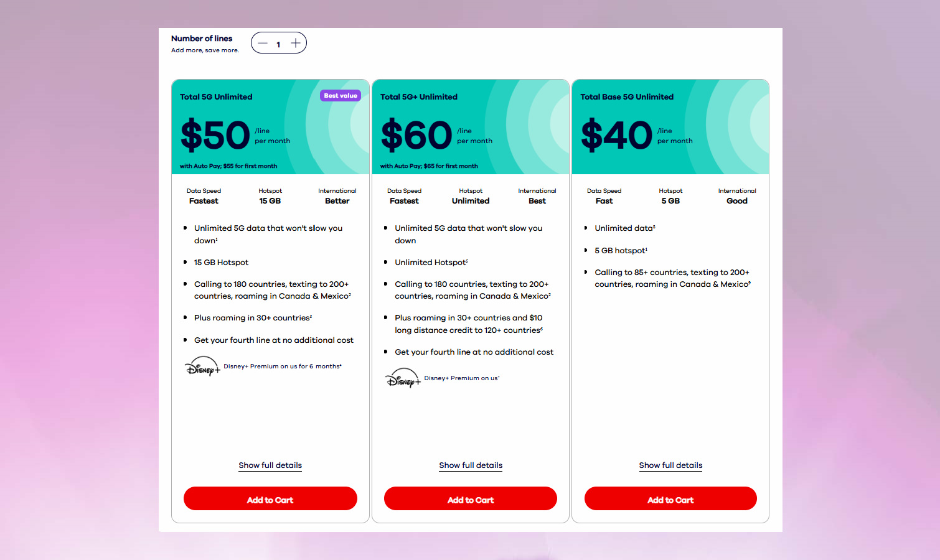The height and width of the screenshot is (560, 940).
Task: Click the plus icon to add a line
Action: tap(295, 43)
